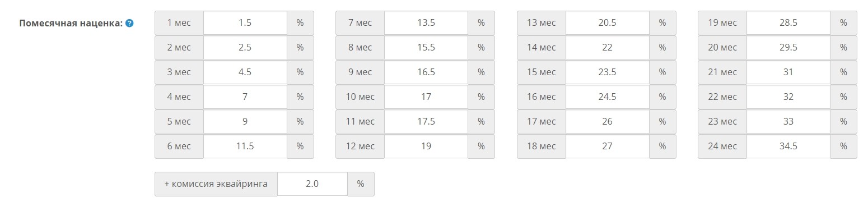Screen dimensions: 868x206
Task: Click the 7 мес field showing 13.5
Action: (426, 23)
